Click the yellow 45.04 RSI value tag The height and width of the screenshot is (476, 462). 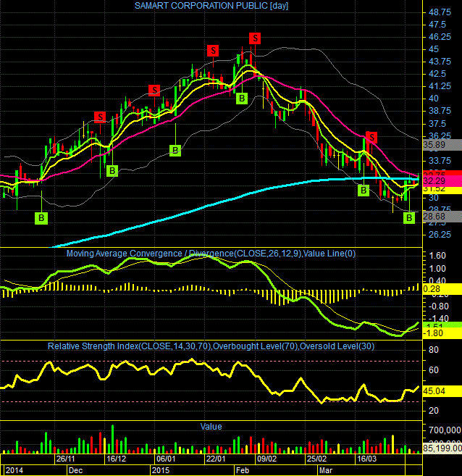(x=442, y=391)
